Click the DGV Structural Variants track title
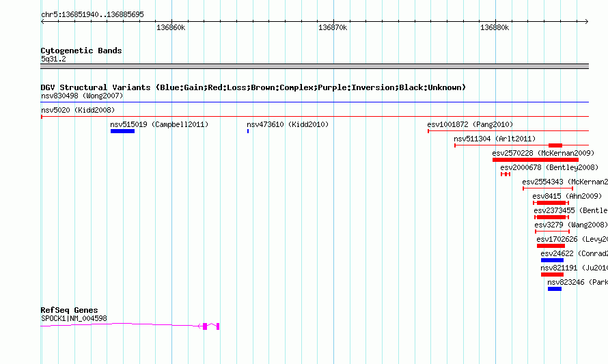 click(x=253, y=87)
